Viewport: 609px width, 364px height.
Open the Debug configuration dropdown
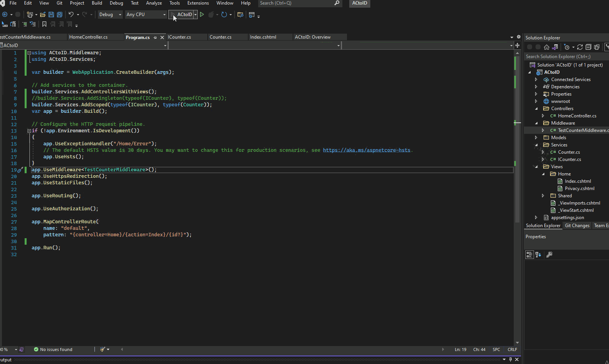[110, 15]
